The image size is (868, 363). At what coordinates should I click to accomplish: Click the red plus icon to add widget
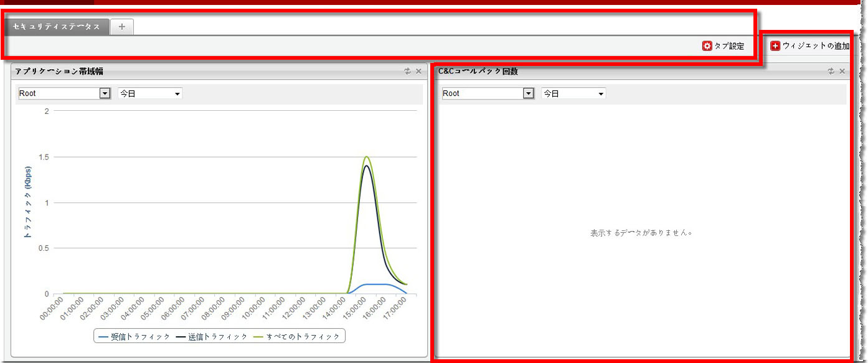click(x=775, y=46)
